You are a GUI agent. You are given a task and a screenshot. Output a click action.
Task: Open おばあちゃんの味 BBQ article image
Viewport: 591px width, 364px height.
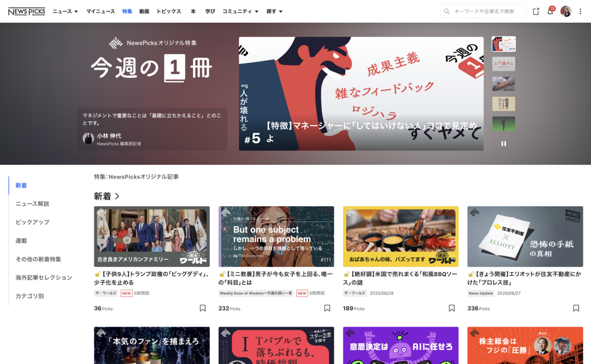tap(401, 237)
